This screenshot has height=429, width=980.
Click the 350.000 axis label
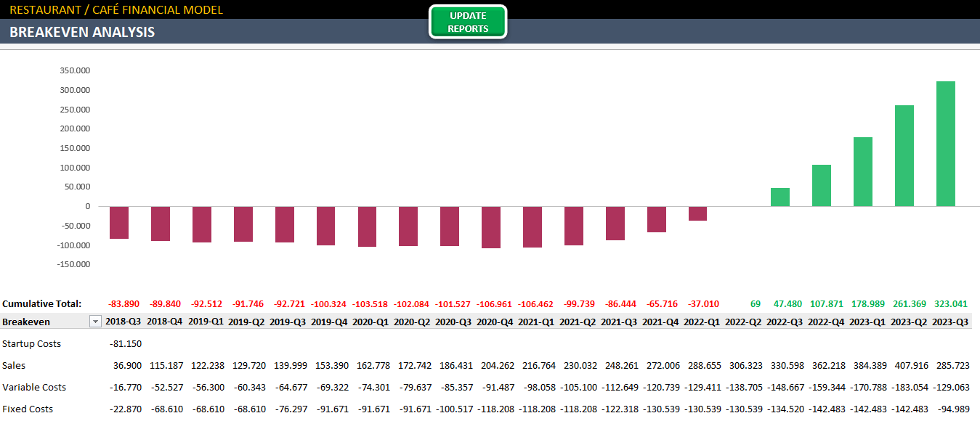tap(75, 70)
